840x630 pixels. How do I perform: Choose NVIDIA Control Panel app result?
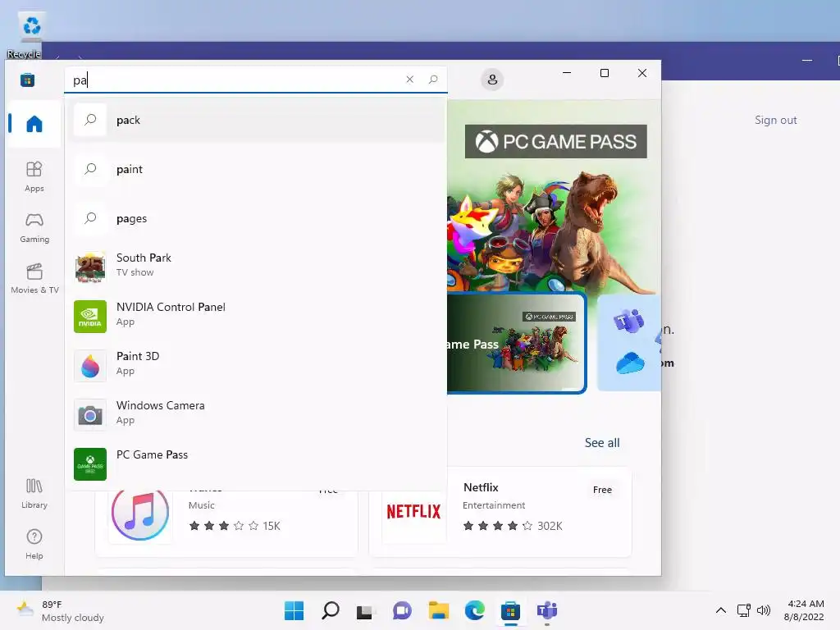coord(256,317)
